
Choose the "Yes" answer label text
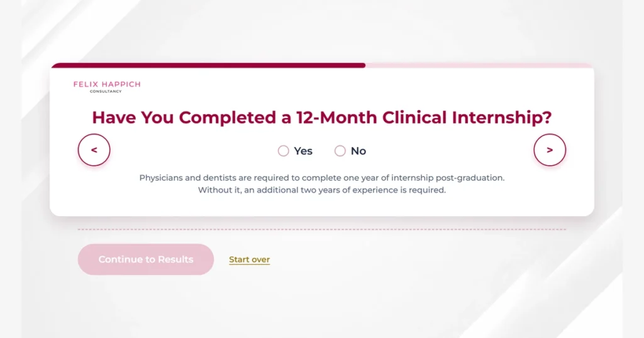click(x=303, y=151)
